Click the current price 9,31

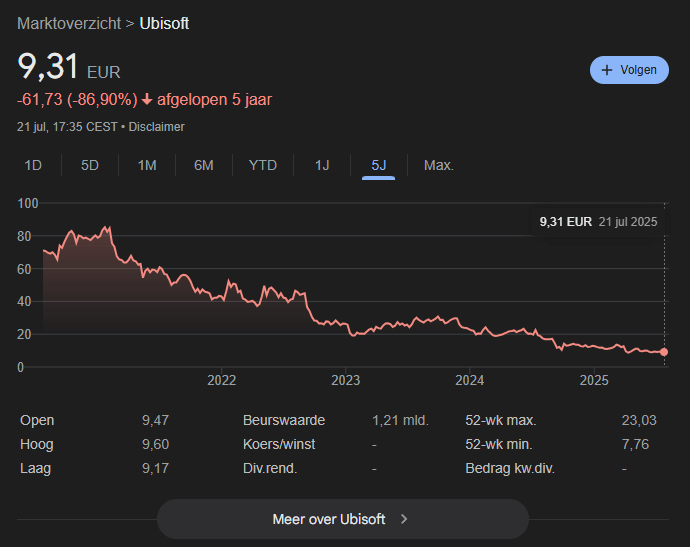click(x=48, y=66)
